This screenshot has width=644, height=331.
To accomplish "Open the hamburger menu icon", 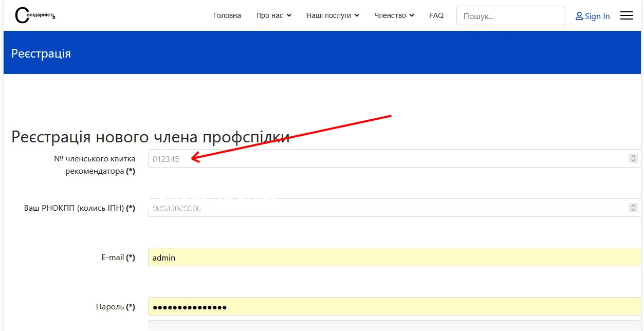I will (x=627, y=16).
